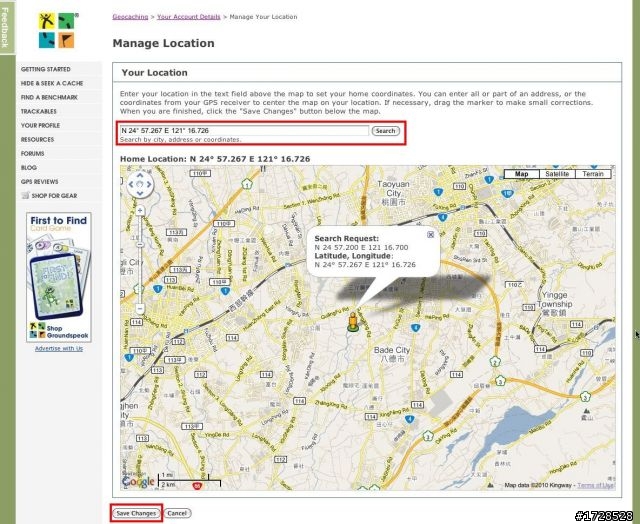Open Advertise with Us link
640x524 pixels.
(x=59, y=349)
